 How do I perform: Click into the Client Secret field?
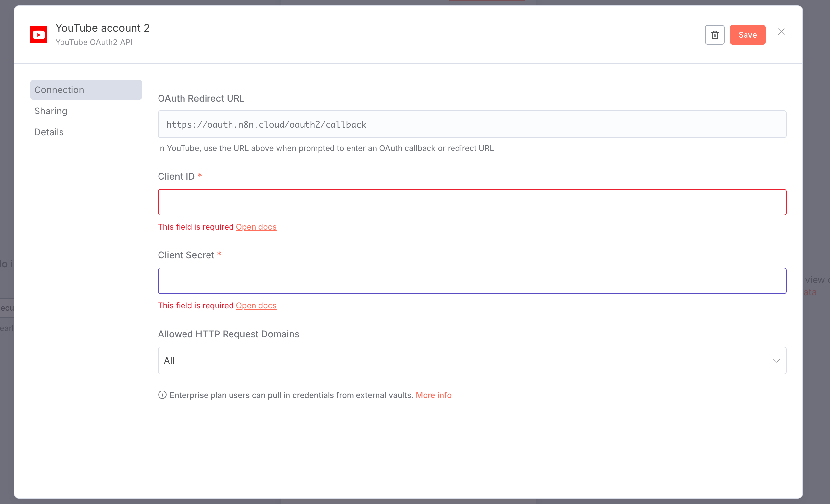pyautogui.click(x=472, y=281)
